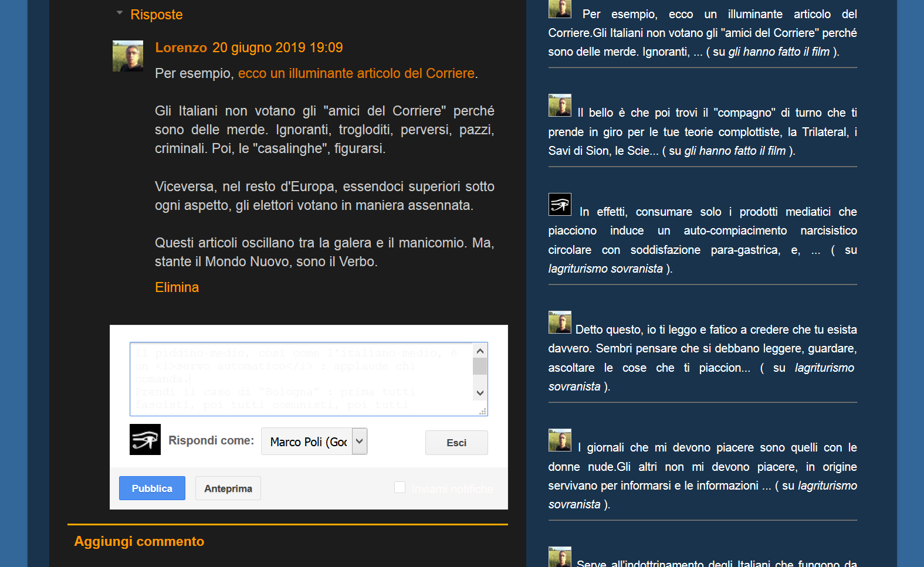Click Eye of Horus avatar of 'In effetti, consumare' comment
Viewport: 924px width, 567px height.
(x=560, y=204)
